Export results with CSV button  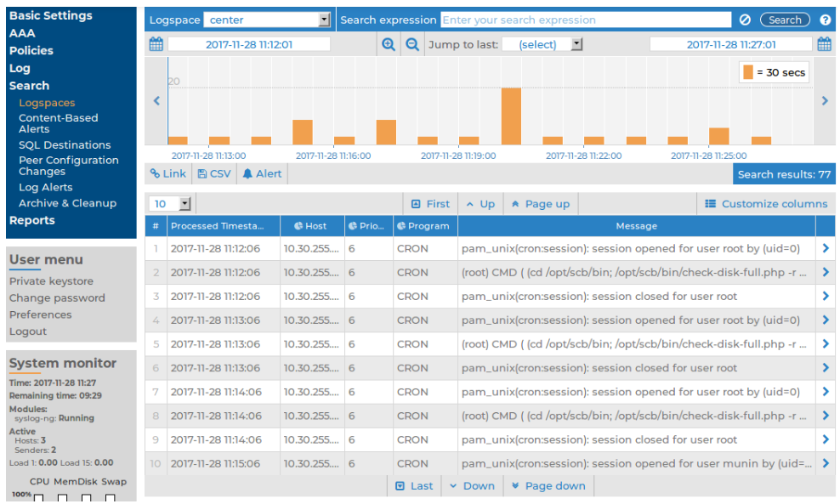[214, 173]
